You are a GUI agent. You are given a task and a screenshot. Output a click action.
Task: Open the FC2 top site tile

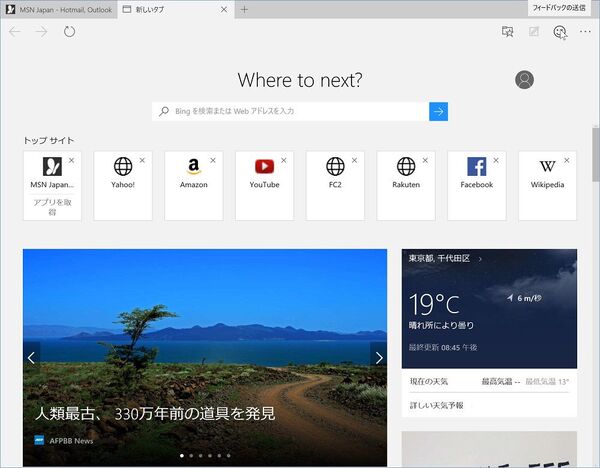point(335,186)
